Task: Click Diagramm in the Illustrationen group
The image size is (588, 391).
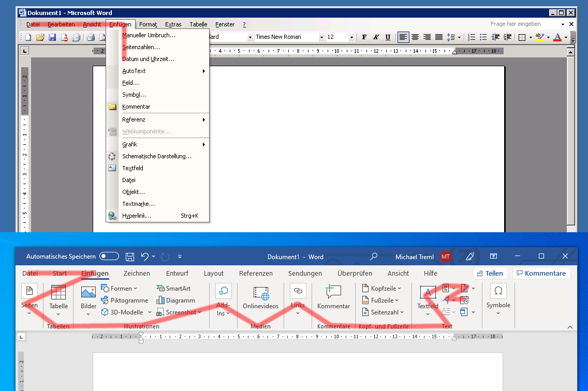Action: (175, 300)
